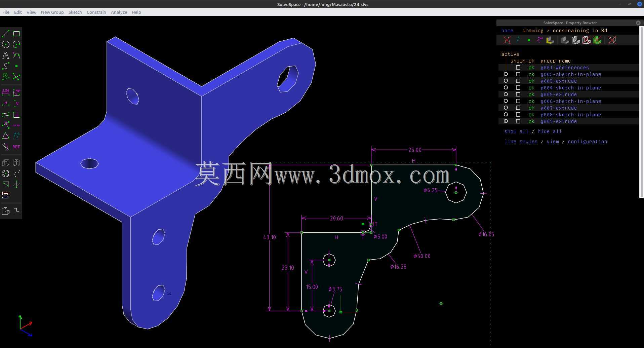The width and height of the screenshot is (644, 348).
Task: Apply the horizontal constraint
Action: point(6,103)
